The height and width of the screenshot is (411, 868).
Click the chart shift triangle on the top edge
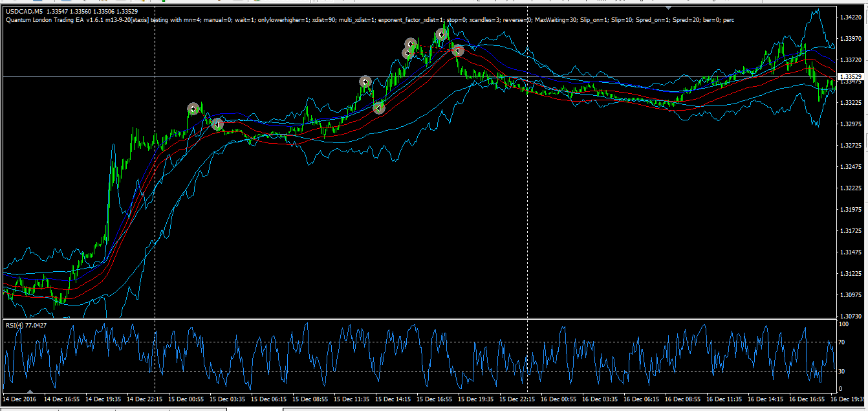click(667, 7)
